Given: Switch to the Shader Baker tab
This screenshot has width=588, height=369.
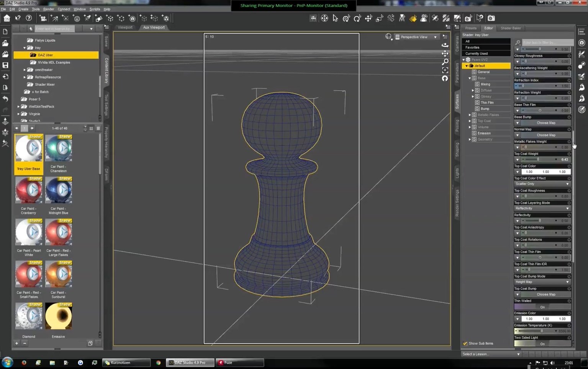Looking at the screenshot, I should coord(511,28).
